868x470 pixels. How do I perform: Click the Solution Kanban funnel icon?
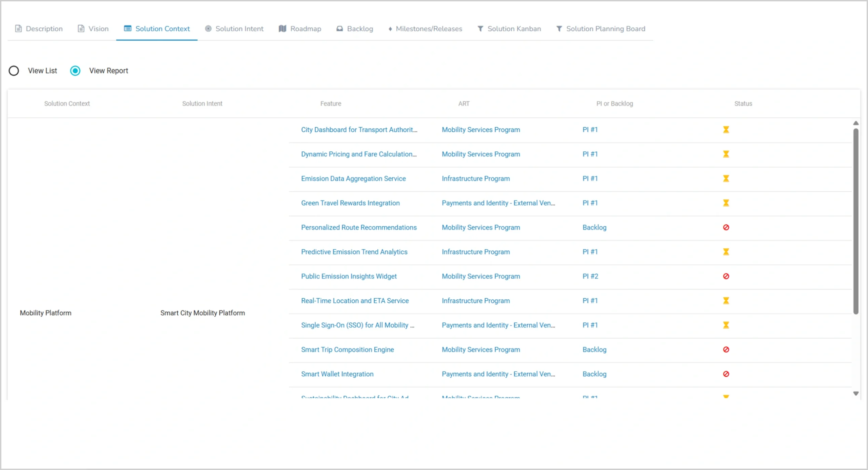coord(480,29)
